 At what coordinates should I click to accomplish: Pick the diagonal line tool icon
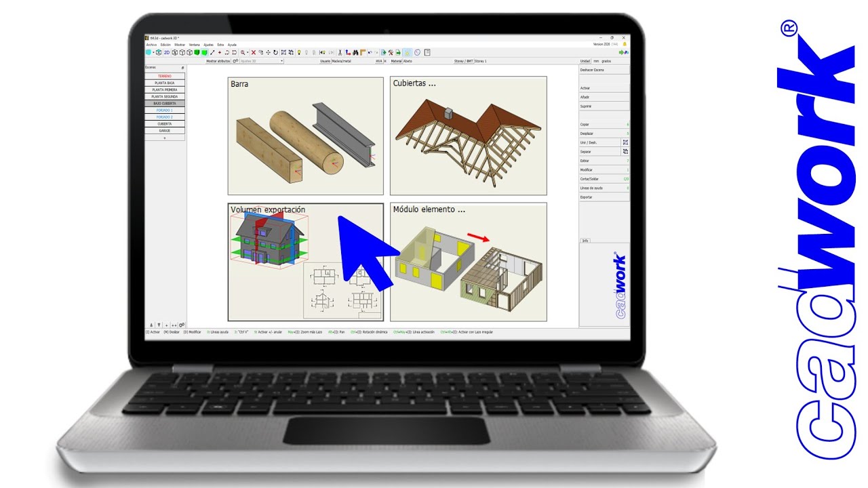[x=212, y=52]
